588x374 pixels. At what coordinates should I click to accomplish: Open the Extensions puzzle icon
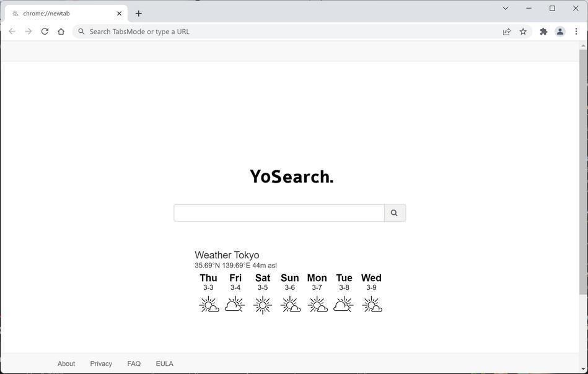(x=543, y=32)
